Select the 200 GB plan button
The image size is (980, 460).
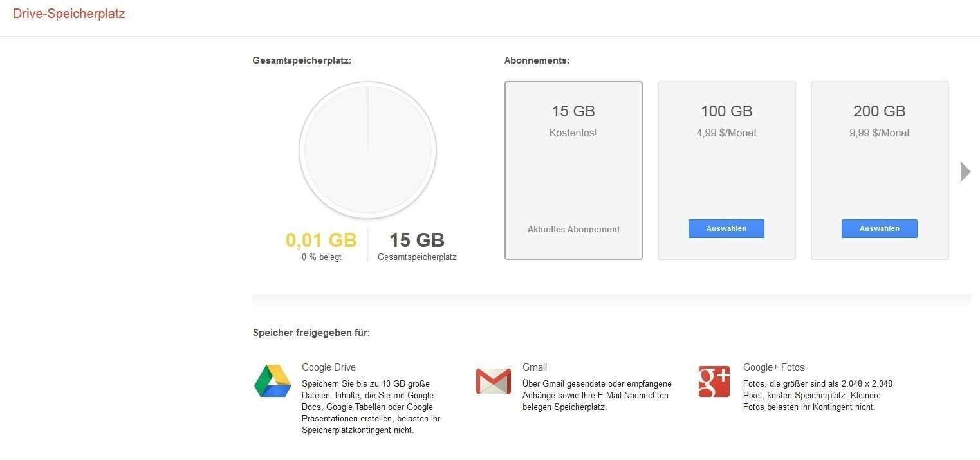pos(880,228)
